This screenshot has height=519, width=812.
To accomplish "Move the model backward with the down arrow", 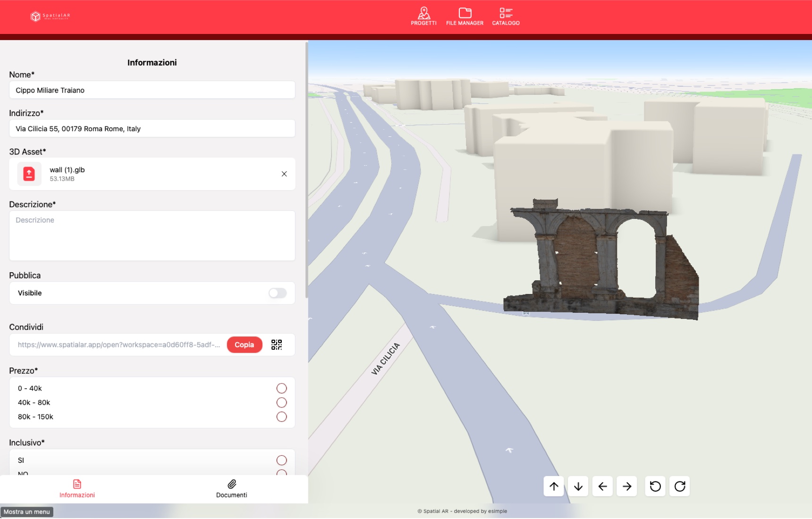I will (x=578, y=486).
